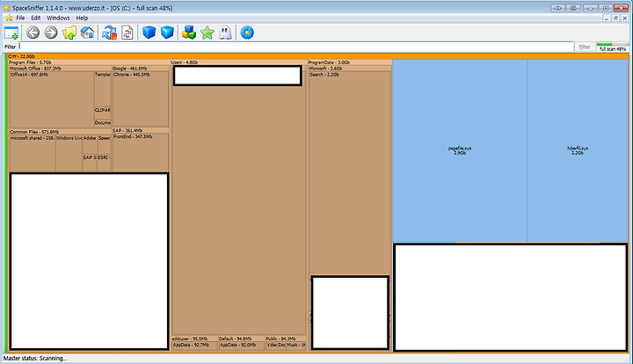Select the Windows Live block
The image size is (633, 364).
tap(69, 153)
